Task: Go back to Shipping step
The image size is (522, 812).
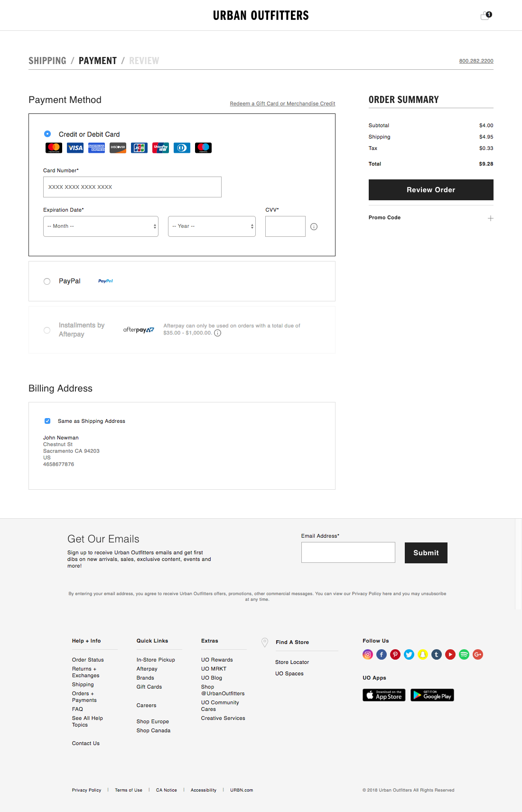Action: [x=47, y=61]
